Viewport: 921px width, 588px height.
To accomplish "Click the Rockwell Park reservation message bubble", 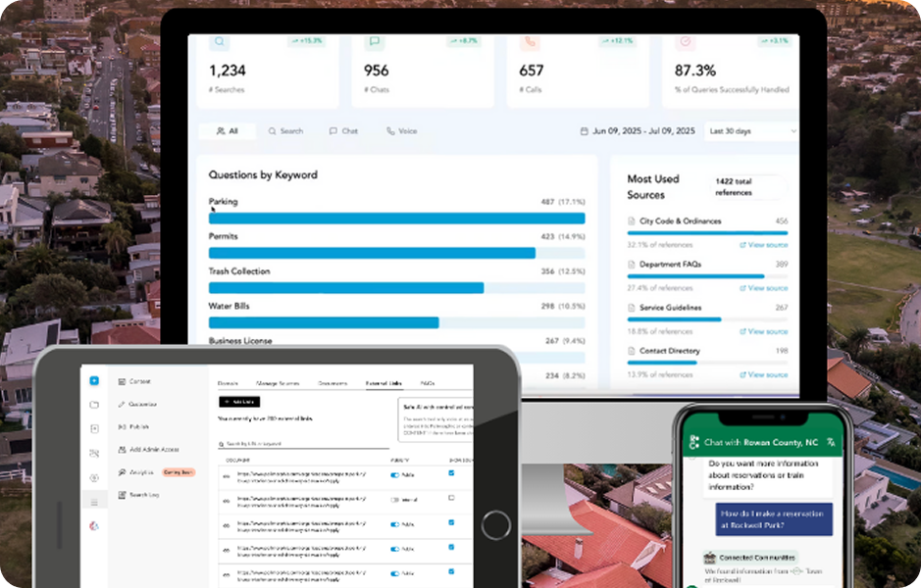I will pos(774,519).
